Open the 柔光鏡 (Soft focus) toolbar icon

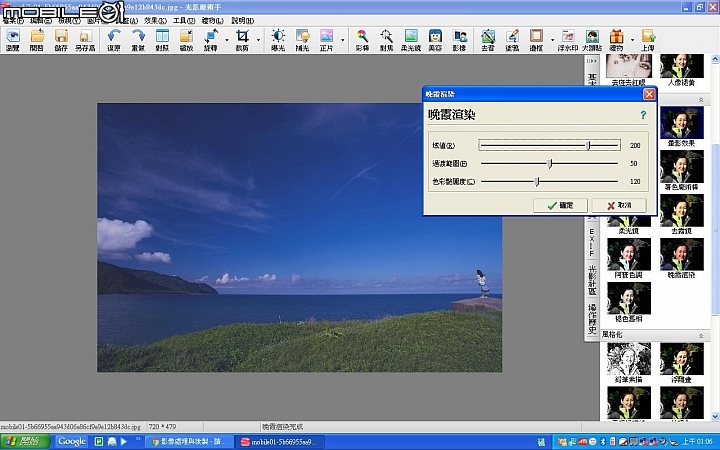(x=410, y=39)
